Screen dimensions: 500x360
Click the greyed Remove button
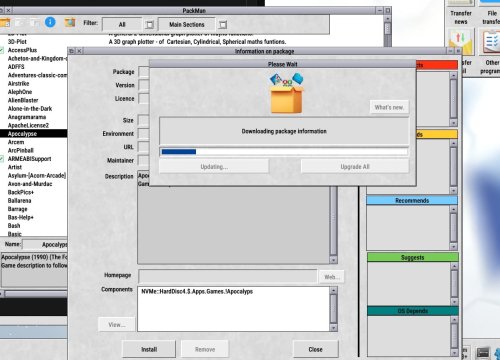[205, 349]
